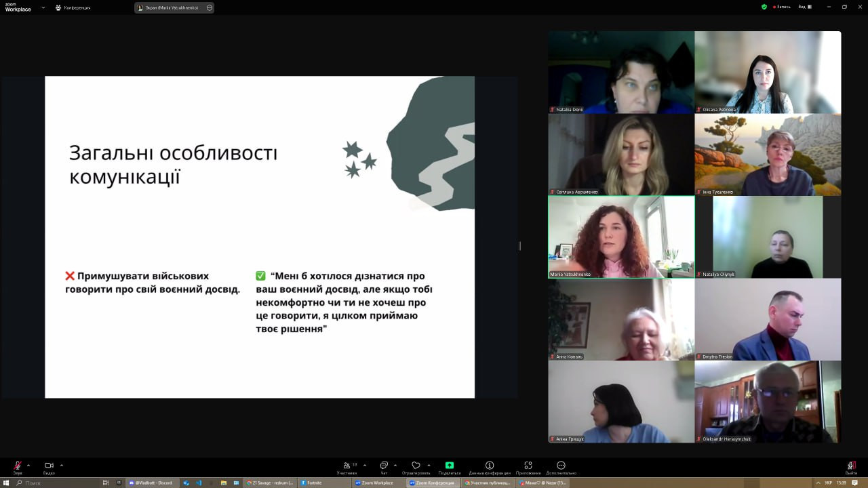The width and height of the screenshot is (868, 488).
Task: Click the Mariia Yatsukhnenko active speaker video
Action: coord(621,237)
